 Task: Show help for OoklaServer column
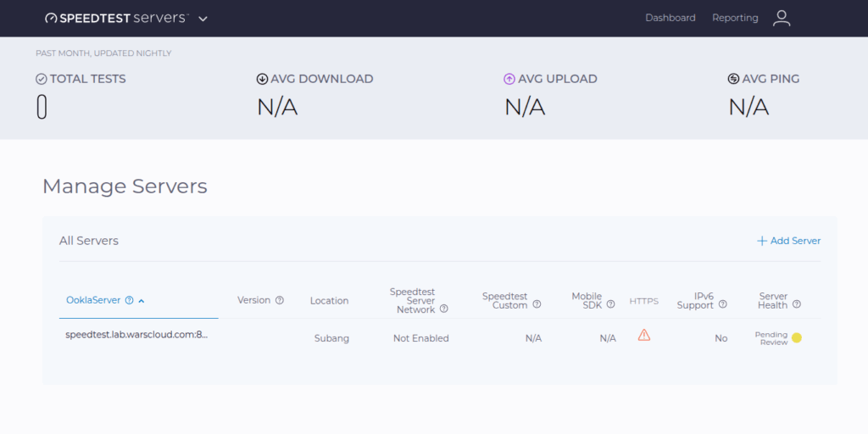[x=130, y=301]
